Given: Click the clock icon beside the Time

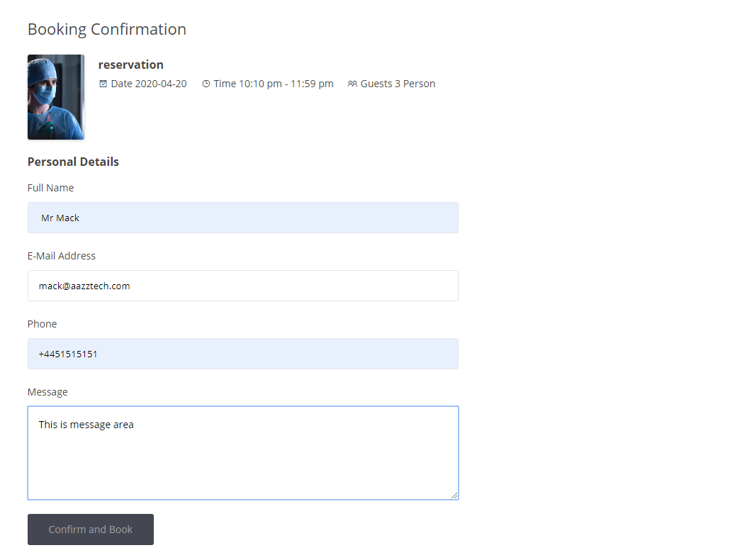Looking at the screenshot, I should 206,84.
